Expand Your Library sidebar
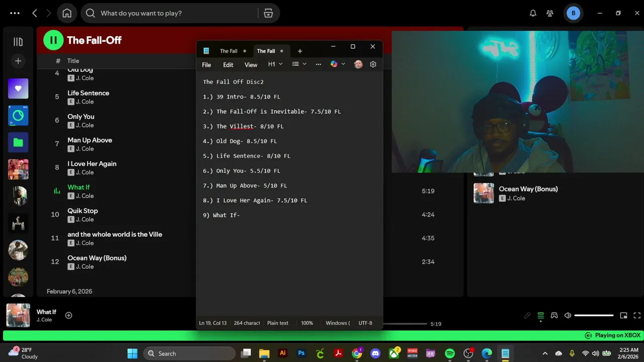The image size is (644, 362). [x=18, y=42]
